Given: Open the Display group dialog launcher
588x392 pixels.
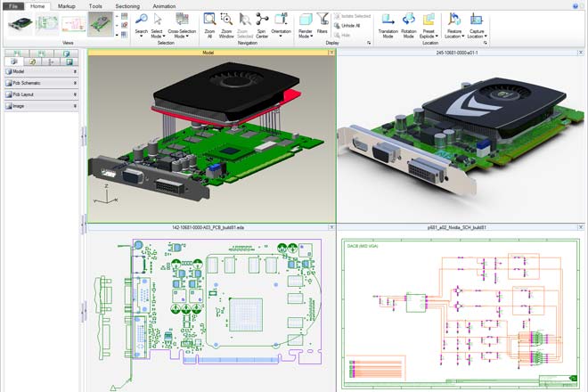Looking at the screenshot, I should (x=369, y=43).
